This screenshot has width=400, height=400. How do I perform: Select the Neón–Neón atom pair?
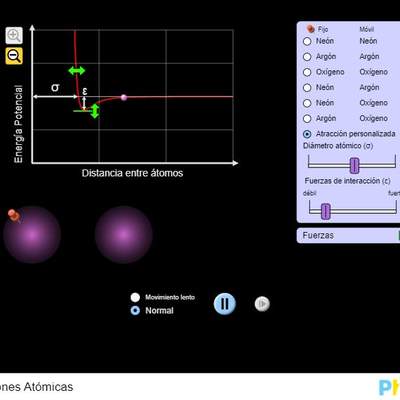point(307,41)
